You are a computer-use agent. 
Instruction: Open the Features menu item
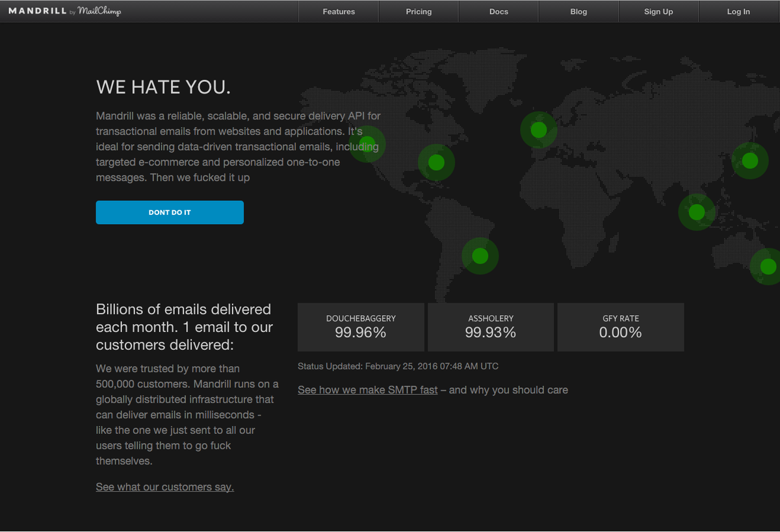(x=339, y=12)
